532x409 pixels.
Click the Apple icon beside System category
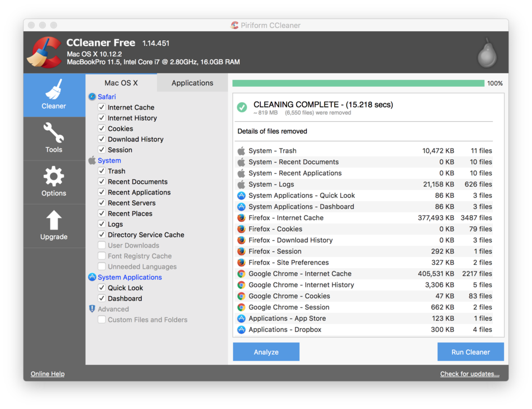point(92,160)
